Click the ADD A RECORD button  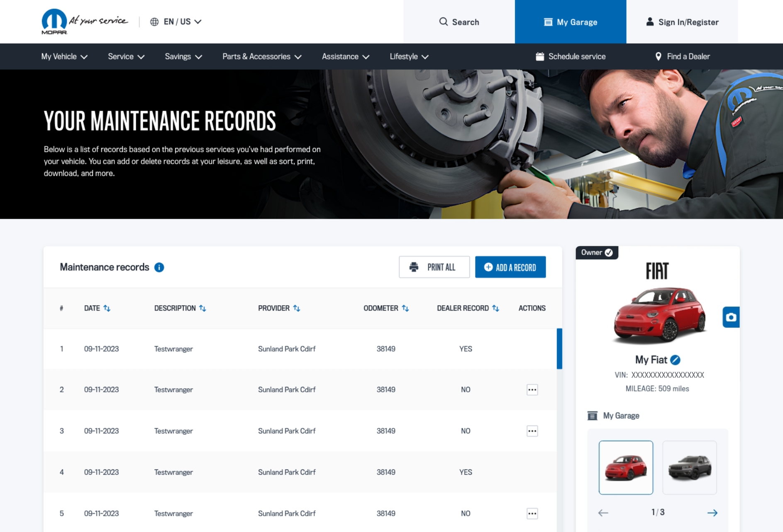click(x=510, y=267)
